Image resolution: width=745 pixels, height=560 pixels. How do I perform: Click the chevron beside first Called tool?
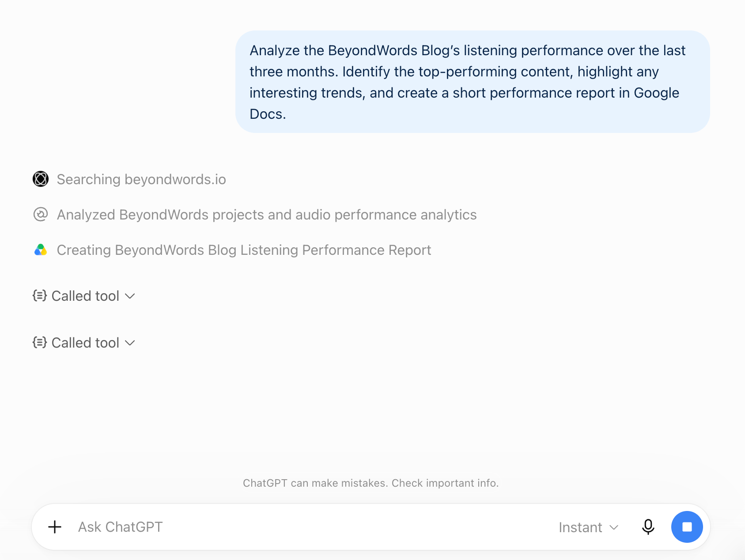[x=130, y=296]
